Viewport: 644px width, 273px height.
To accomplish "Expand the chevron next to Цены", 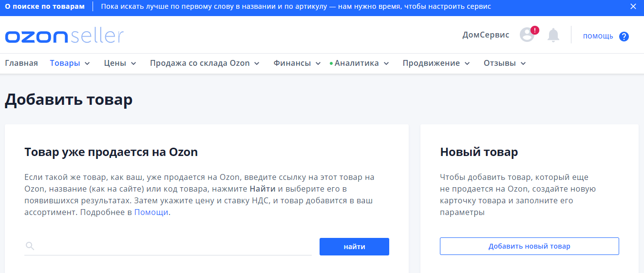I will click(x=133, y=63).
